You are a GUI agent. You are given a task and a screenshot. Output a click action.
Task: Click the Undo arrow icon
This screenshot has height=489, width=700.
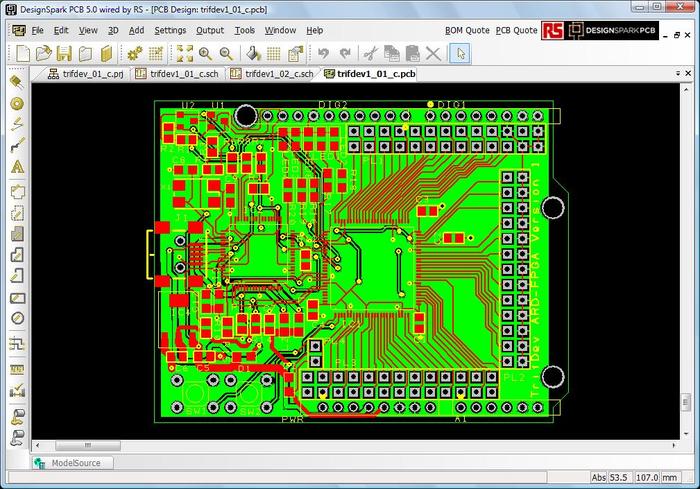click(323, 54)
